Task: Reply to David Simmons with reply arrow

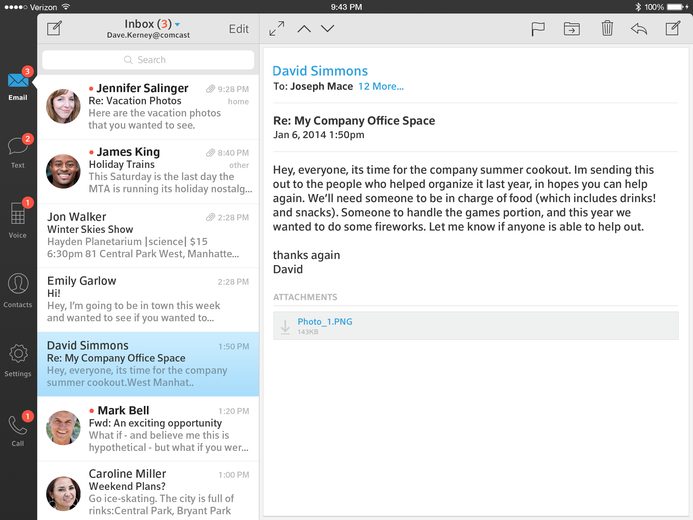Action: [x=639, y=29]
